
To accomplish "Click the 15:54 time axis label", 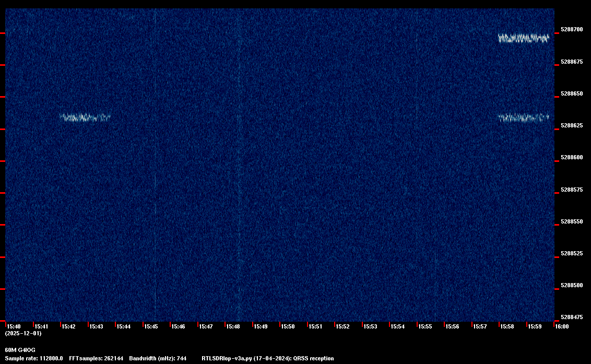I will (x=398, y=326).
